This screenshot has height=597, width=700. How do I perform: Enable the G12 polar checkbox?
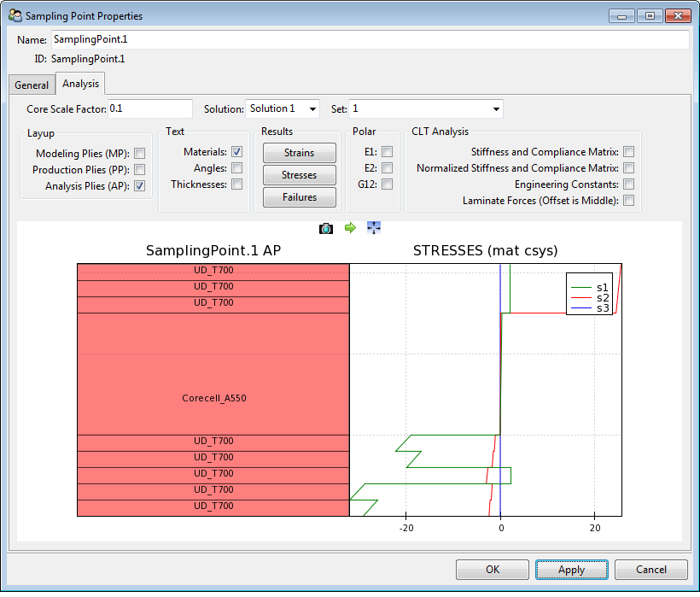[x=387, y=184]
